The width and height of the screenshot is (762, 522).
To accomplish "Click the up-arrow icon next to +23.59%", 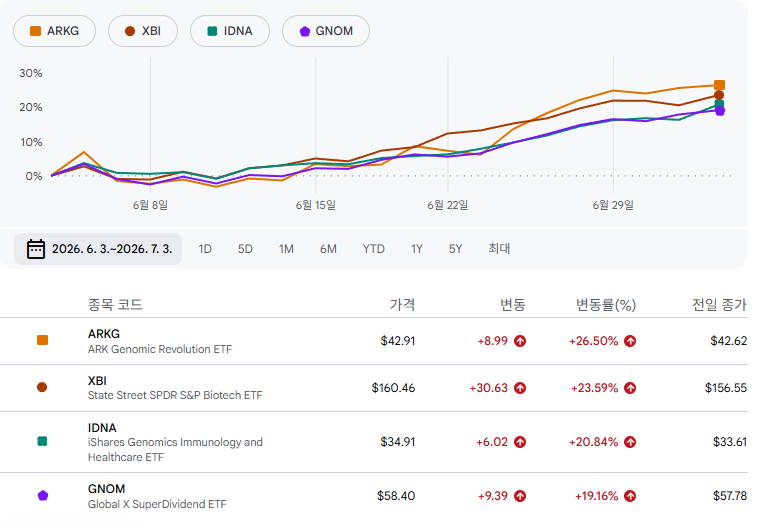I will [x=630, y=388].
